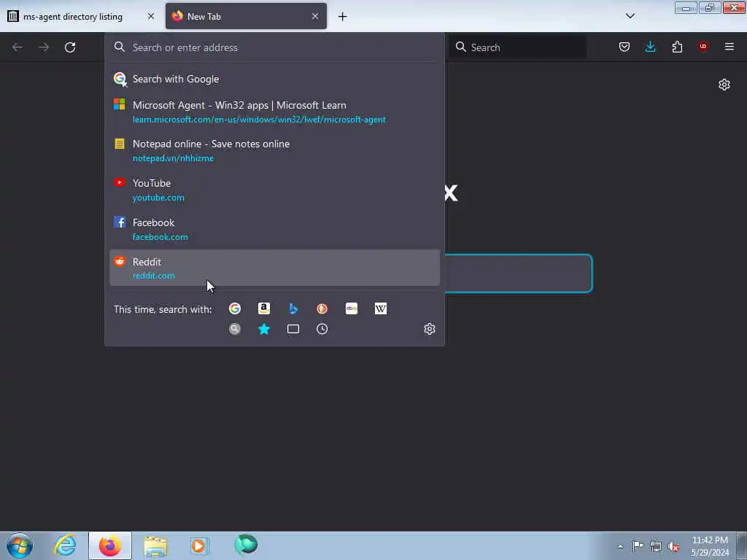This screenshot has height=560, width=747.
Task: Click the toolbar Search box
Action: [518, 47]
